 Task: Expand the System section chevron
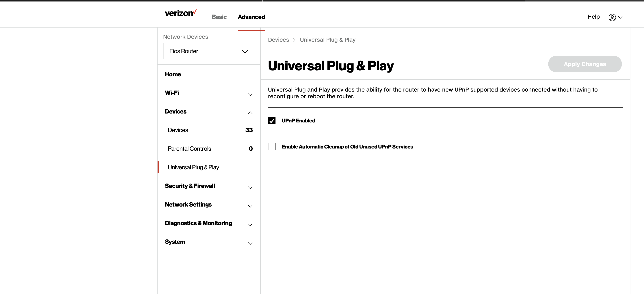click(250, 244)
